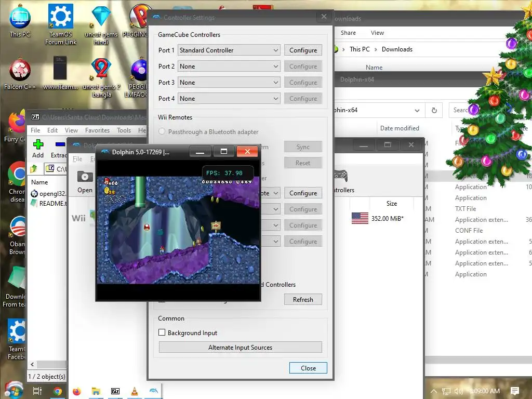Open Firefox from the taskbar
Screen dimensions: 532x399
click(x=77, y=392)
